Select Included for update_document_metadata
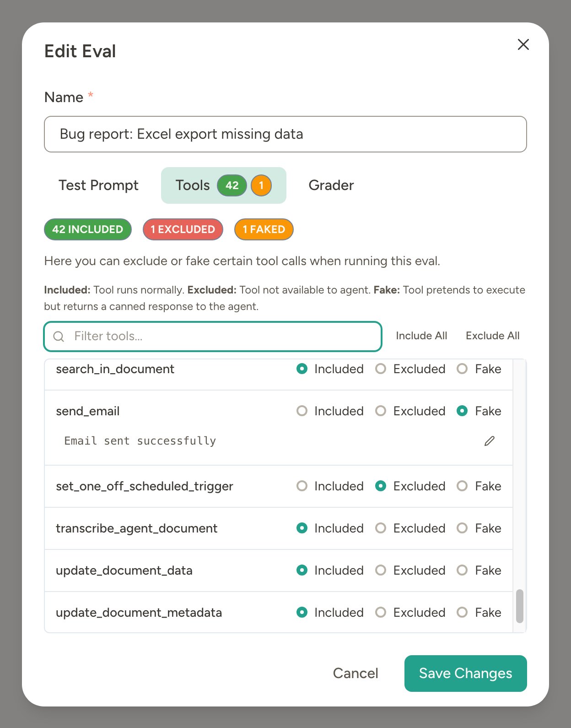Viewport: 571px width, 728px height. (302, 612)
